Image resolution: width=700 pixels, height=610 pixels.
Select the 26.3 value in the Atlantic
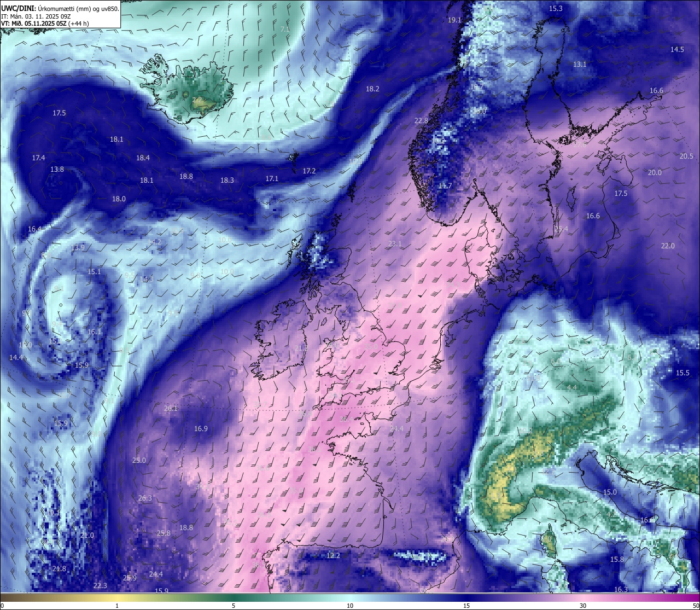pyautogui.click(x=145, y=498)
